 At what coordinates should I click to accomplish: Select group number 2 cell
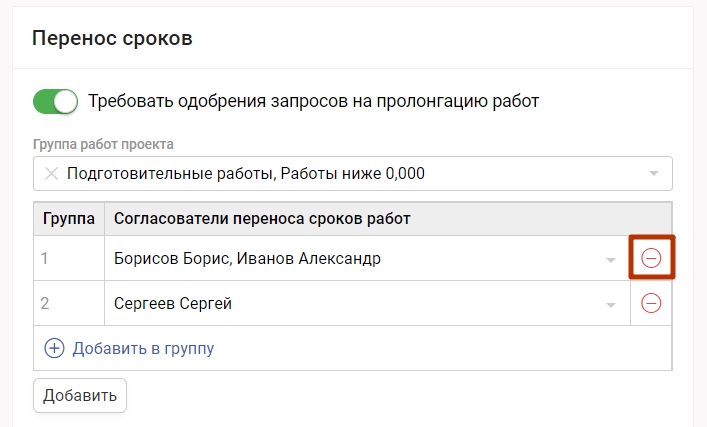[69, 303]
